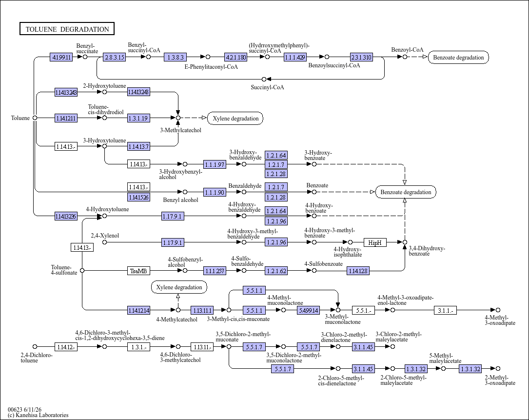Viewport: 529px width, 420px height.
Task: Open 1.17.9.1 box after 4-Hydroxytoluene
Action: point(173,216)
